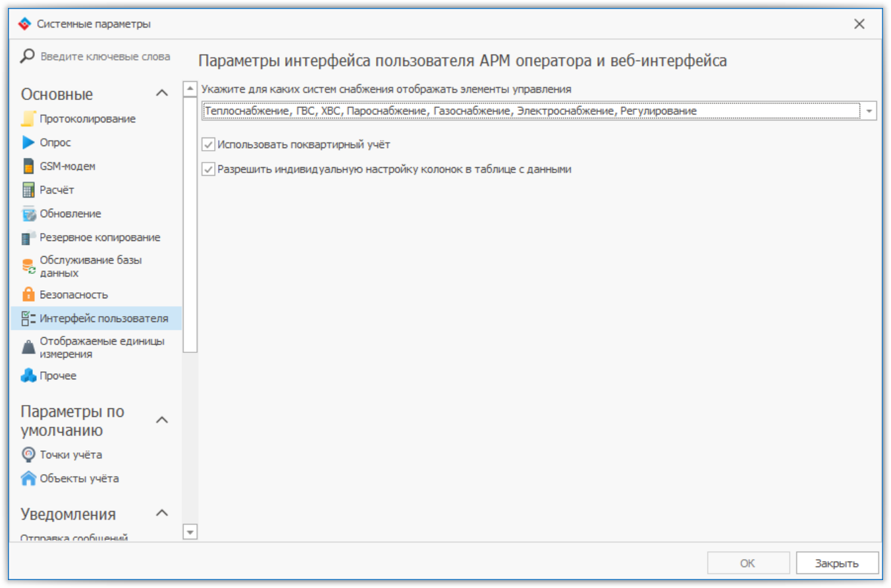
Task: Open GSM-модем settings page
Action: click(x=67, y=167)
